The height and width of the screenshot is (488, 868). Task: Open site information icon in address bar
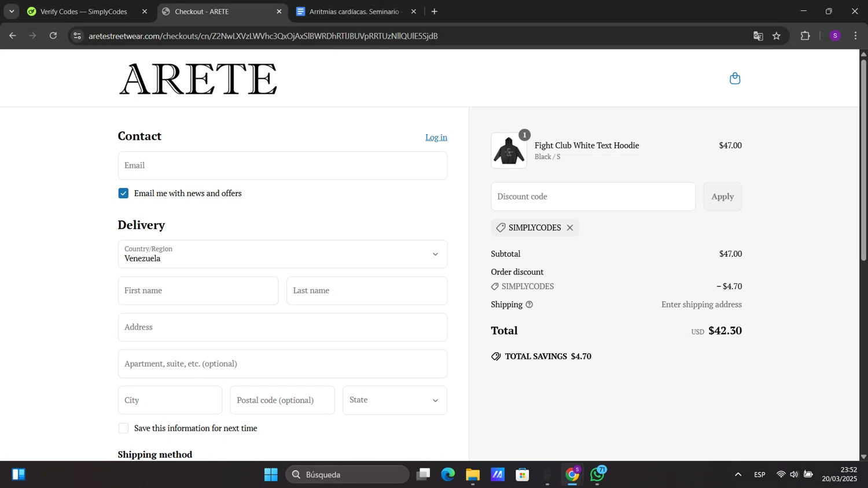pyautogui.click(x=77, y=36)
